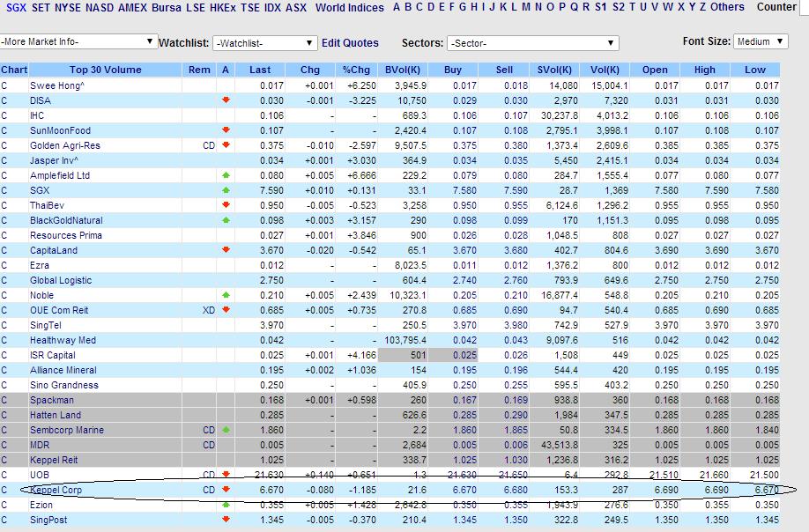Open chart C for SingPost row
The image size is (809, 532).
[4, 520]
